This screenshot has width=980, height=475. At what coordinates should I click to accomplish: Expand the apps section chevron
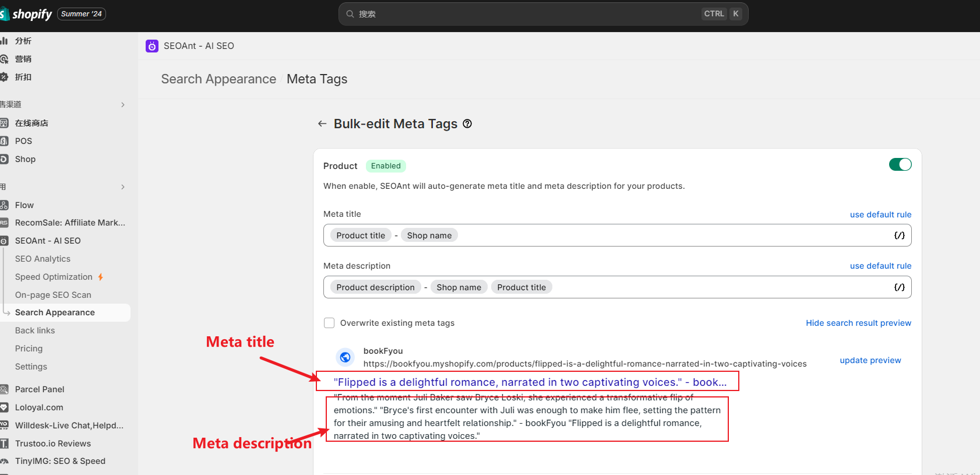pos(123,187)
